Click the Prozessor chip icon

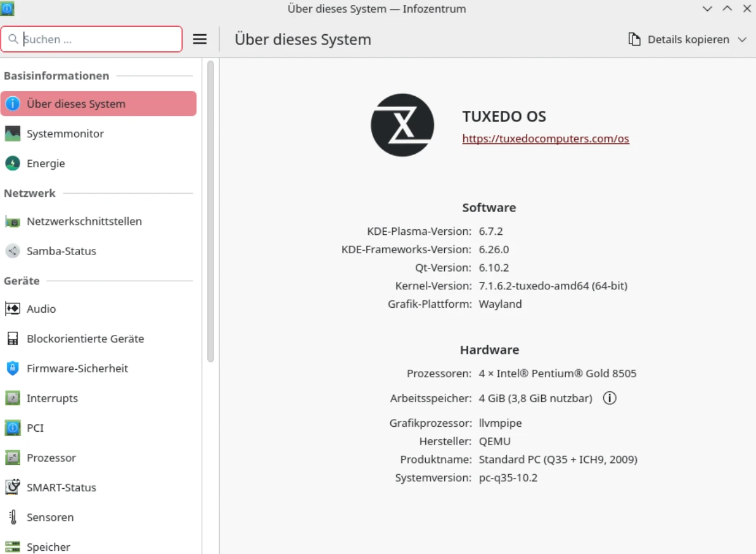pyautogui.click(x=13, y=458)
